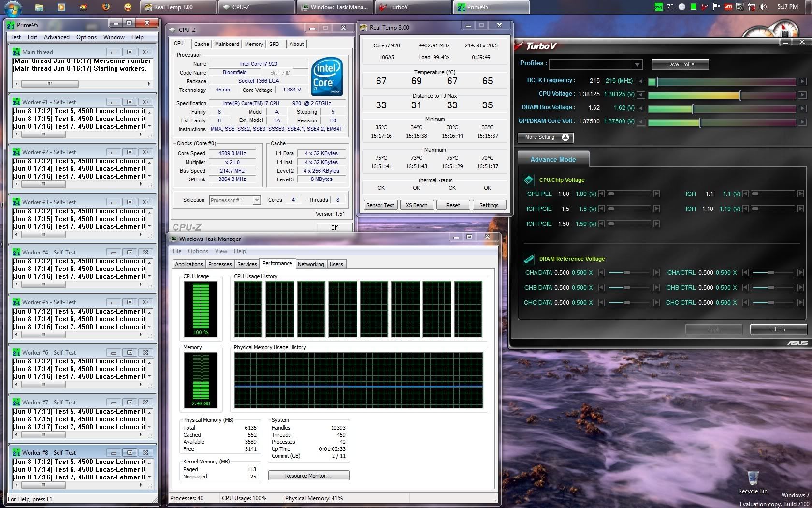Run XS Bench in Real Temp
This screenshot has width=812, height=508.
pos(417,205)
